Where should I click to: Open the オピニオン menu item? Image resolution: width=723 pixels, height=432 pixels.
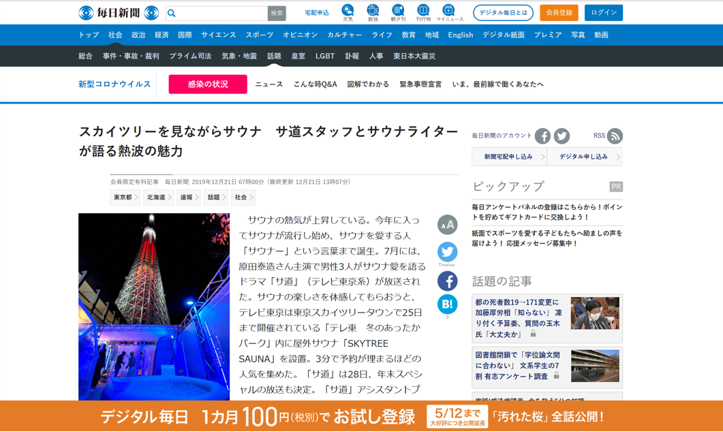point(300,35)
